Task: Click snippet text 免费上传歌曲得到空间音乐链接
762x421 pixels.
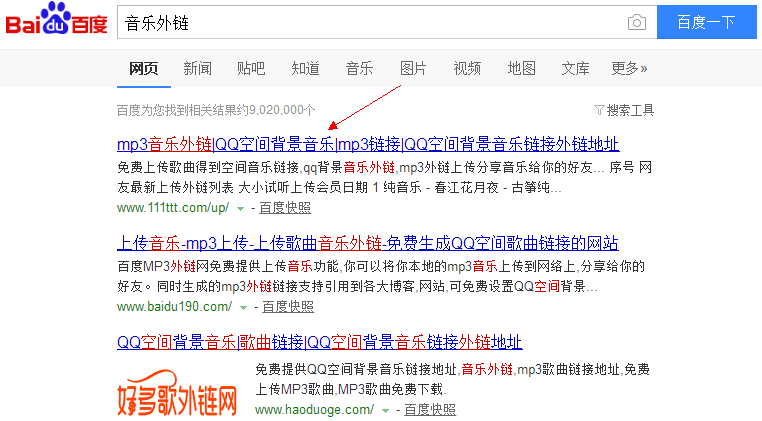Action: (x=208, y=168)
